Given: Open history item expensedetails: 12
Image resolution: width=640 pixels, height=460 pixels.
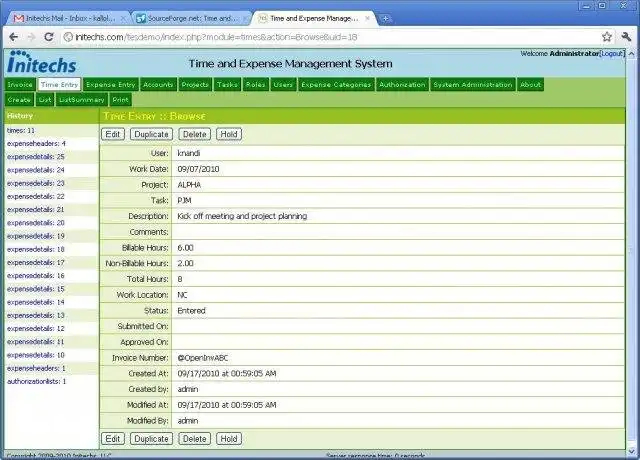Looking at the screenshot, I should tap(36, 329).
